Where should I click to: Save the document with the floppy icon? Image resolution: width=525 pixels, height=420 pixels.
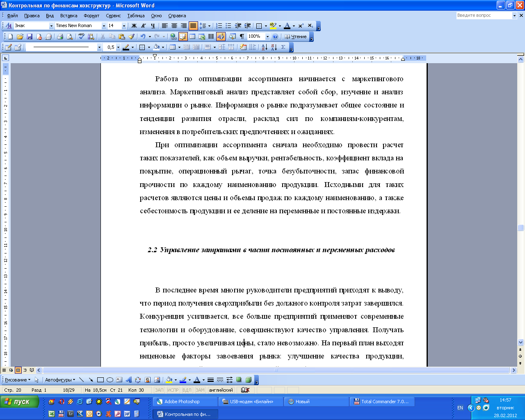pos(30,37)
